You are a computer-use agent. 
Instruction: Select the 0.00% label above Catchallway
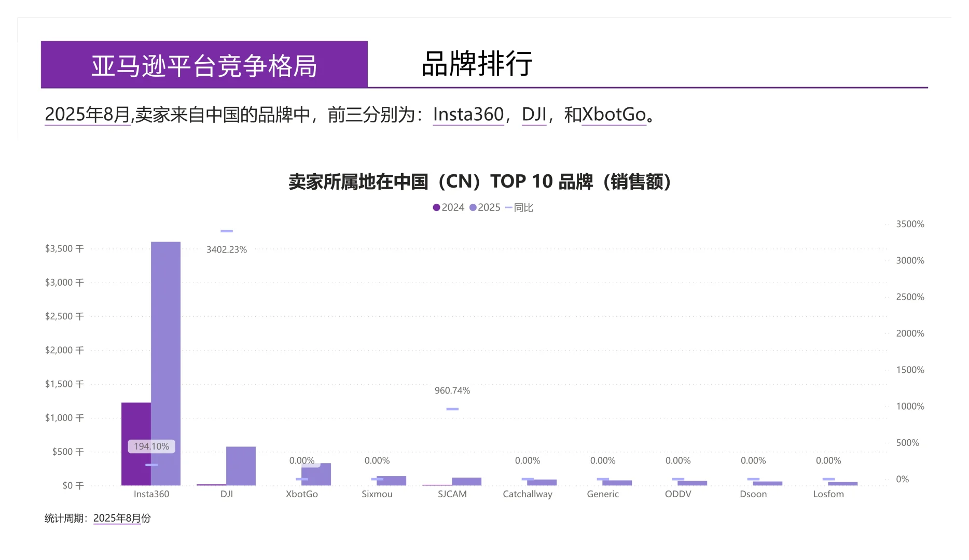(x=528, y=460)
